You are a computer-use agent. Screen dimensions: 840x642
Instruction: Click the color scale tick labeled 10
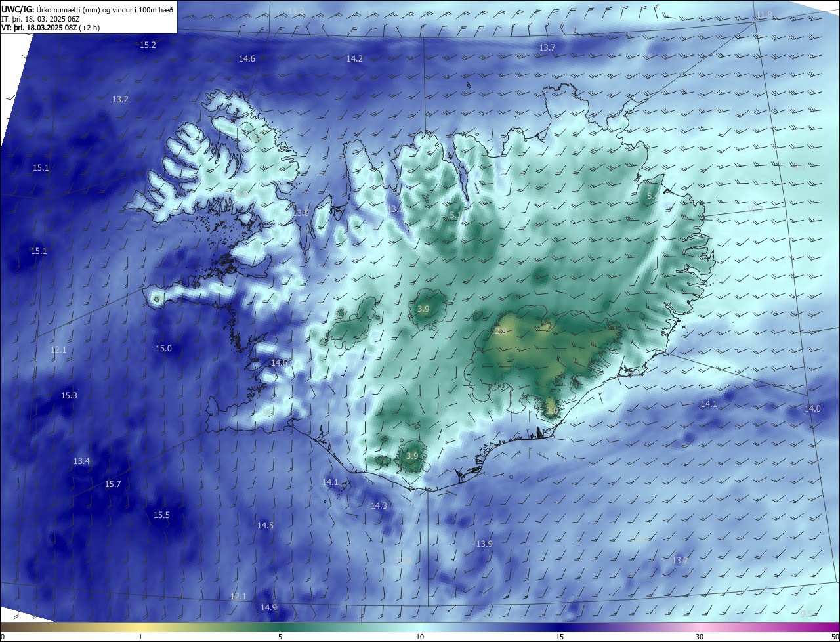(420, 637)
